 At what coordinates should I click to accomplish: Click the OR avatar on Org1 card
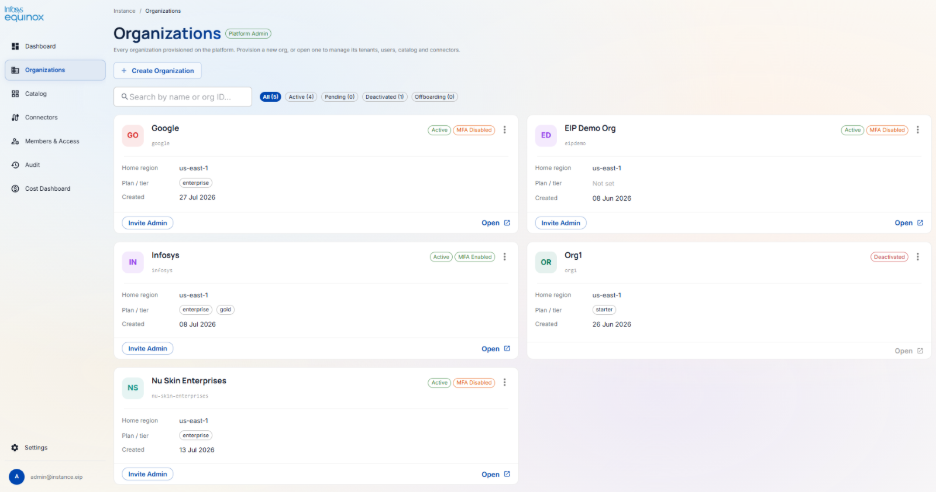(x=546, y=262)
